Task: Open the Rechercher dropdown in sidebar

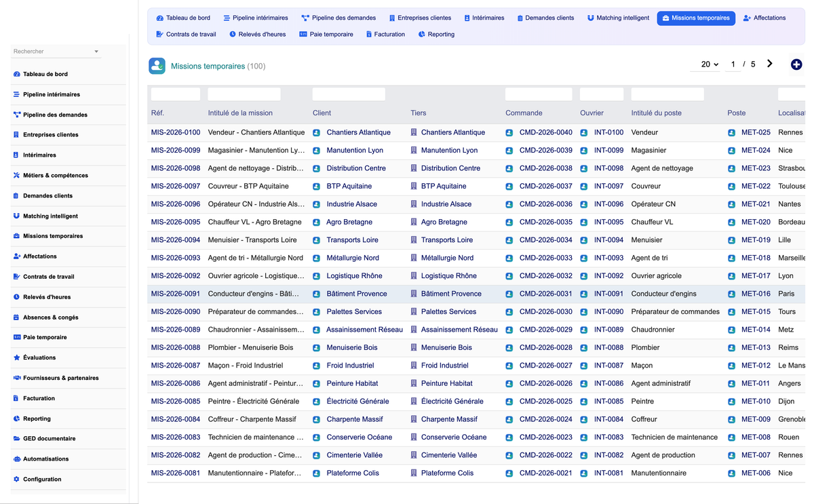Action: click(56, 52)
